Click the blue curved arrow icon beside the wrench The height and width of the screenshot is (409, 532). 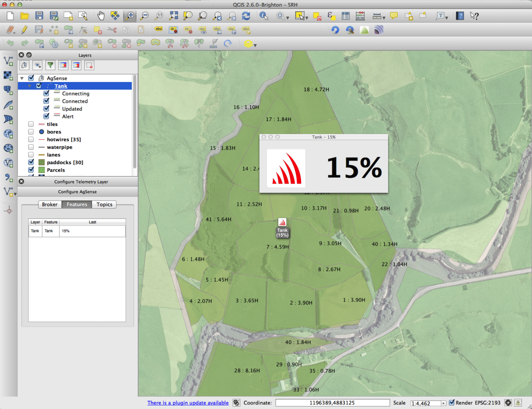335,30
